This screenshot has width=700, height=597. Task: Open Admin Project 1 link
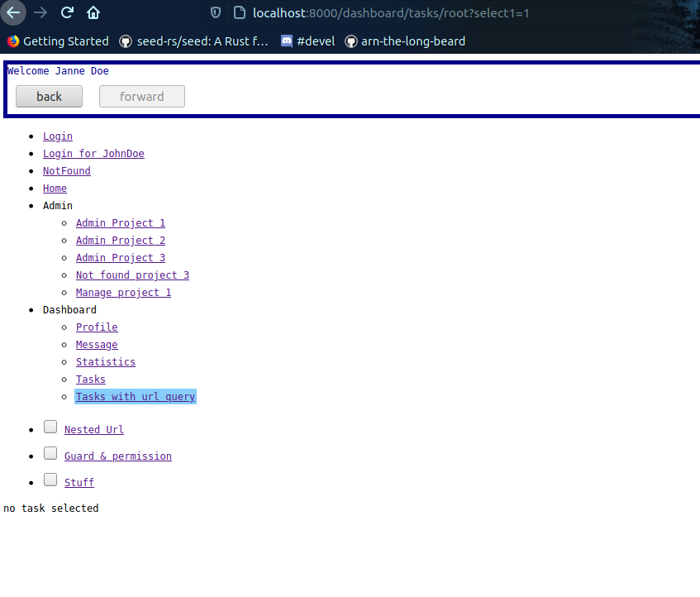(121, 222)
